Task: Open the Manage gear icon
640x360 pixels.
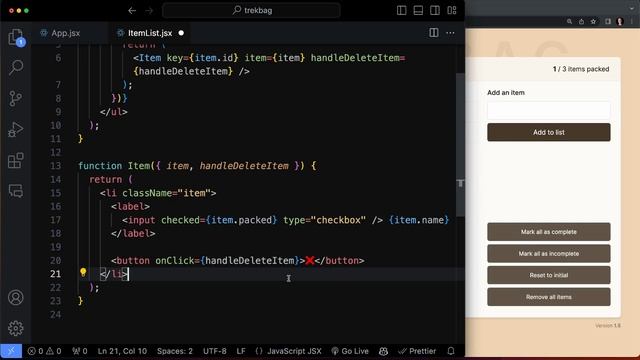Action: (16, 328)
